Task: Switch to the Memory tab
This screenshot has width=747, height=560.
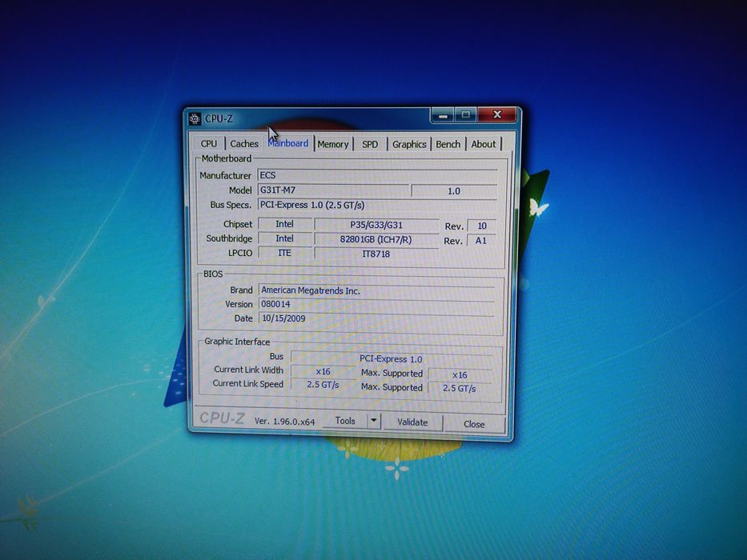Action: point(333,144)
